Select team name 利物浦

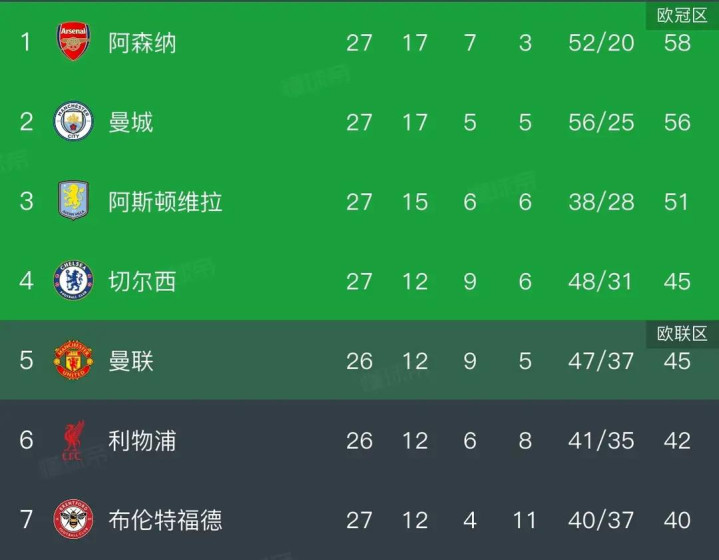click(142, 440)
